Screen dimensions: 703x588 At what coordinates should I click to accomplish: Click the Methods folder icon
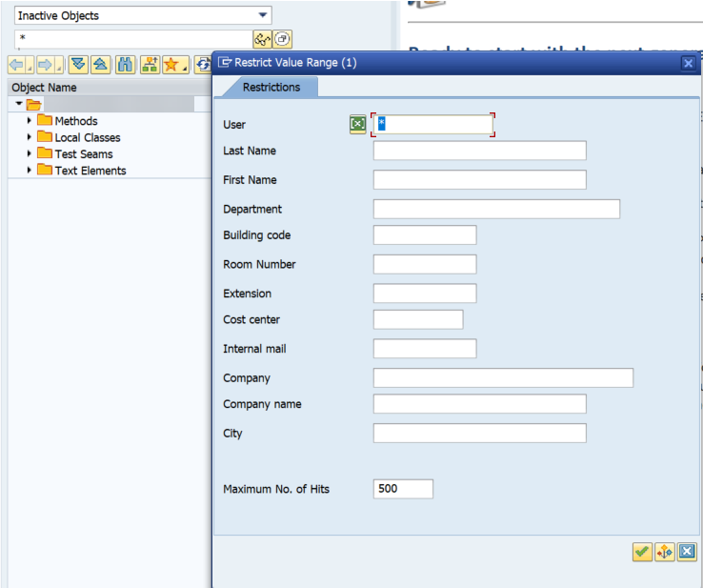click(x=45, y=120)
